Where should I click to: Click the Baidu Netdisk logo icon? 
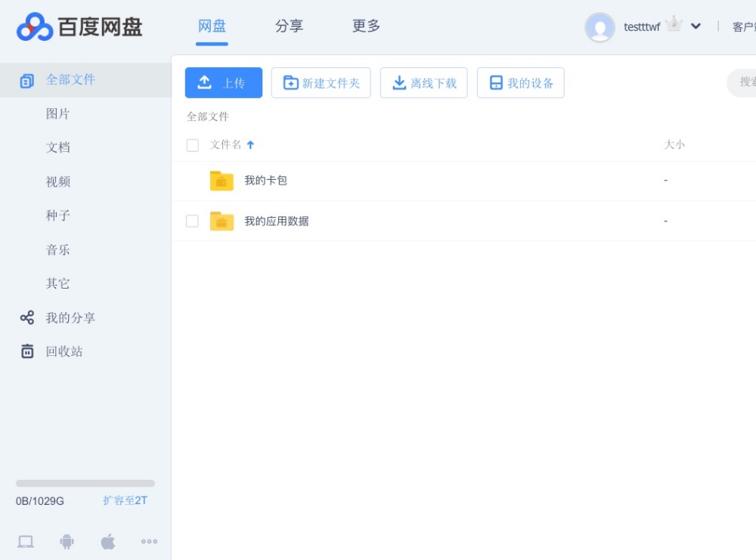[x=35, y=27]
